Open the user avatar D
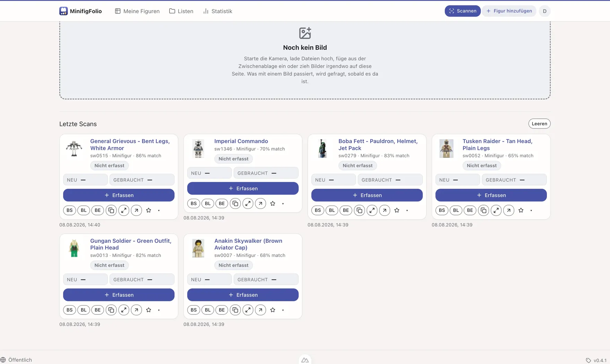The height and width of the screenshot is (364, 610). tap(544, 11)
